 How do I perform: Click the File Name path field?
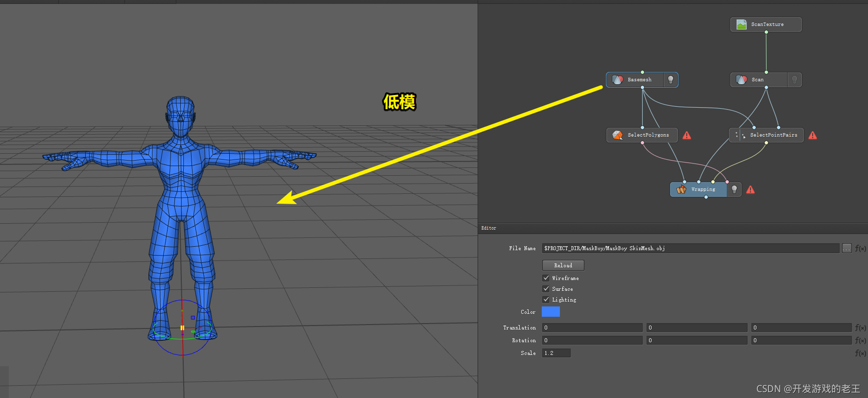(x=691, y=248)
